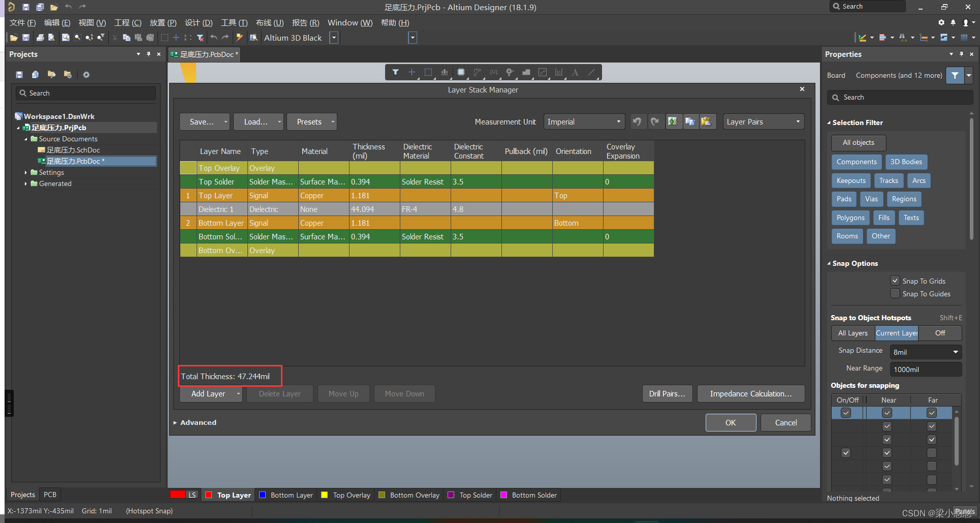Image resolution: width=980 pixels, height=523 pixels.
Task: Disable the Snap To Grids checkbox
Action: click(x=895, y=281)
